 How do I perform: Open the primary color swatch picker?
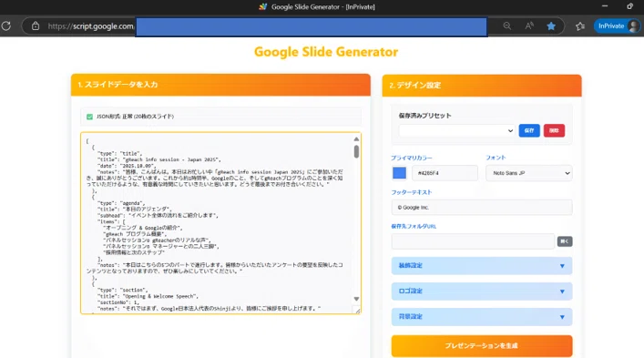click(x=399, y=173)
